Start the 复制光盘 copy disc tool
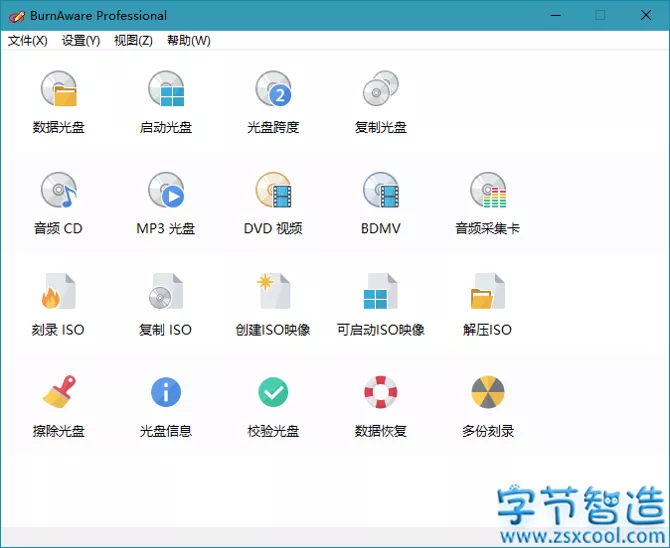Image resolution: width=670 pixels, height=548 pixels. pos(380,103)
